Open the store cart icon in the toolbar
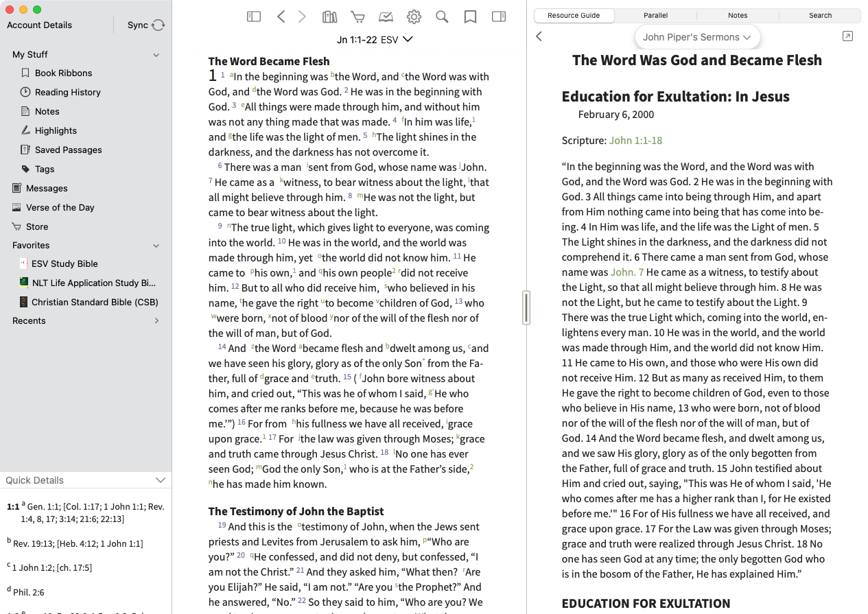Image resolution: width=868 pixels, height=614 pixels. (x=357, y=16)
